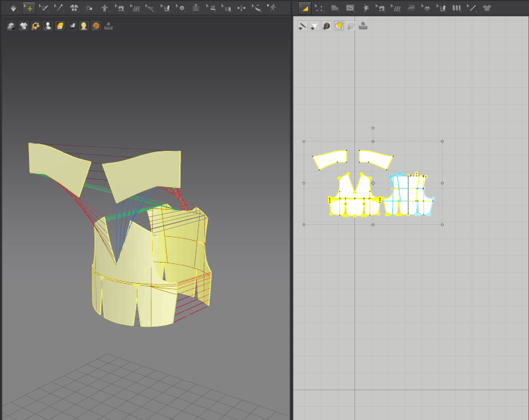Toggle the basketball sphere display icon

96,26
